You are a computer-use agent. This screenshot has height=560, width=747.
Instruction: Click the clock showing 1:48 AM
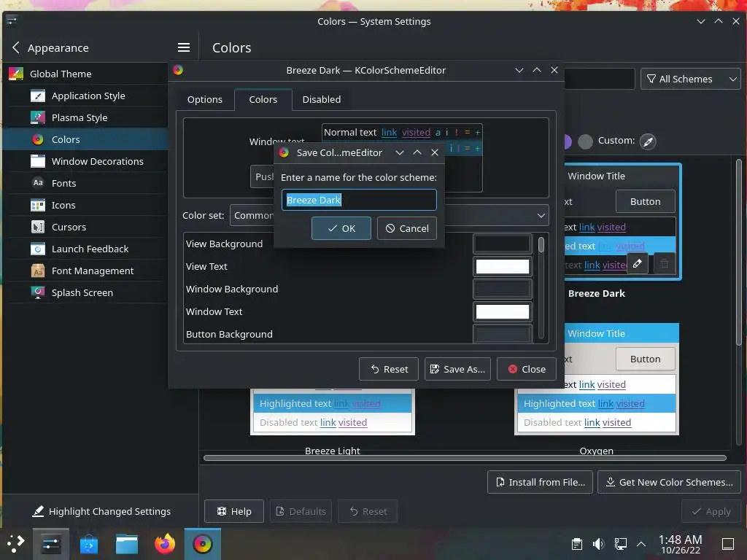[680, 544]
